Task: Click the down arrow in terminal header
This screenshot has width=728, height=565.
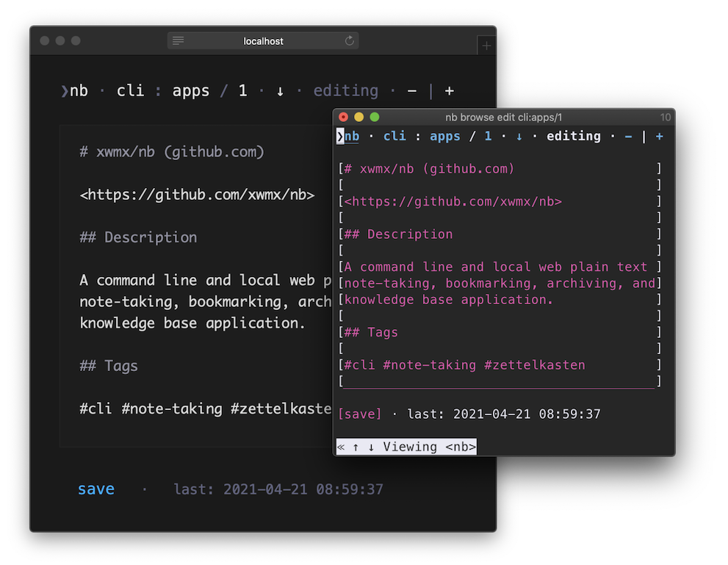Action: [x=519, y=137]
